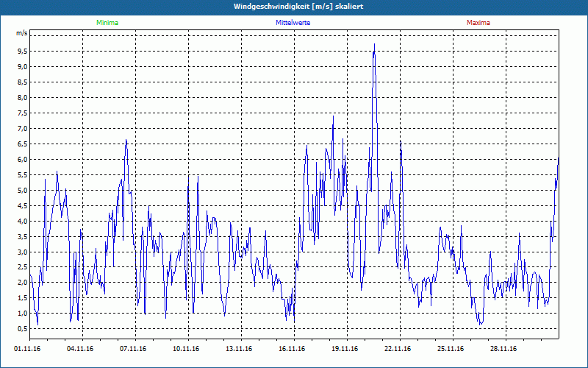
Task: Click the 01.11.16 date label
Action: [27, 349]
